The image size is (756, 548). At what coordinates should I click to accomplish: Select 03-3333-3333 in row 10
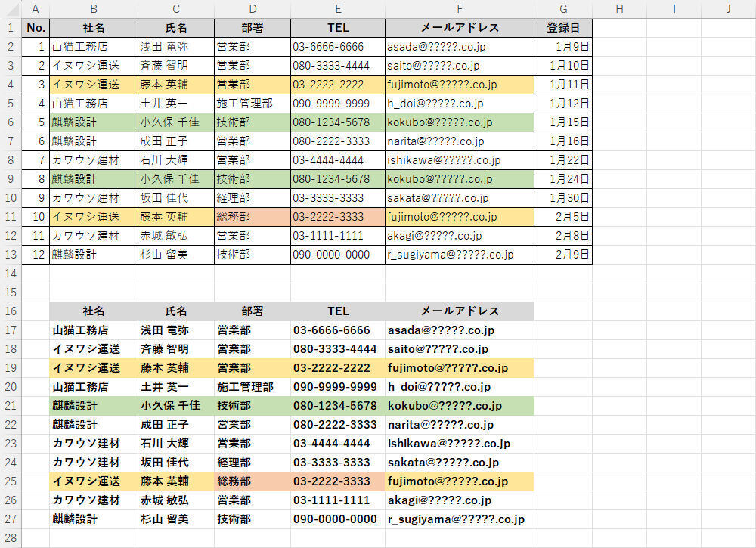[x=338, y=197]
